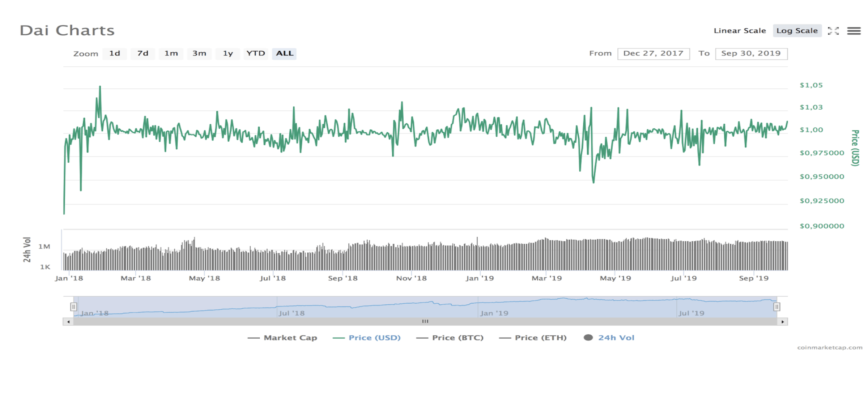Click the Mar '19 x-axis label
868x394 pixels.
click(x=546, y=278)
